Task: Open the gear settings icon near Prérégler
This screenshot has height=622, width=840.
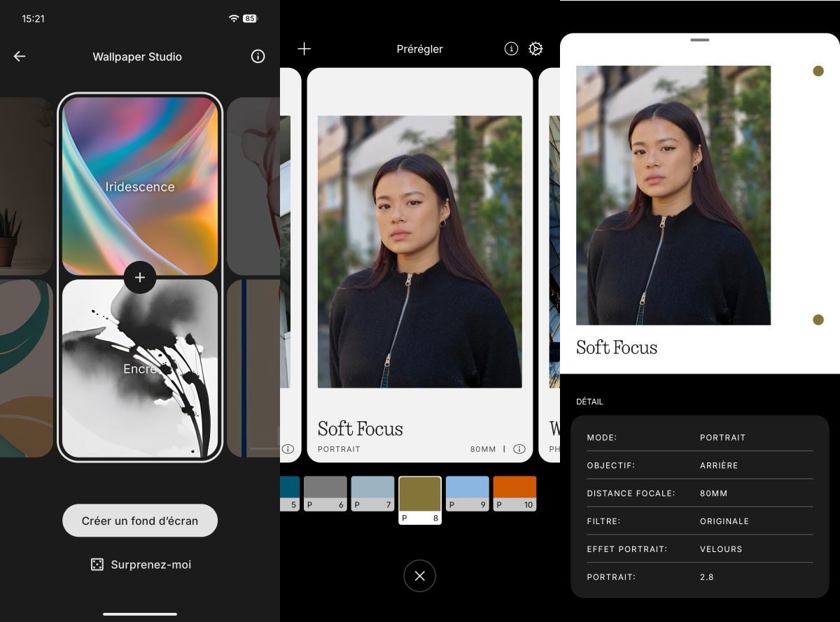Action: (x=535, y=49)
